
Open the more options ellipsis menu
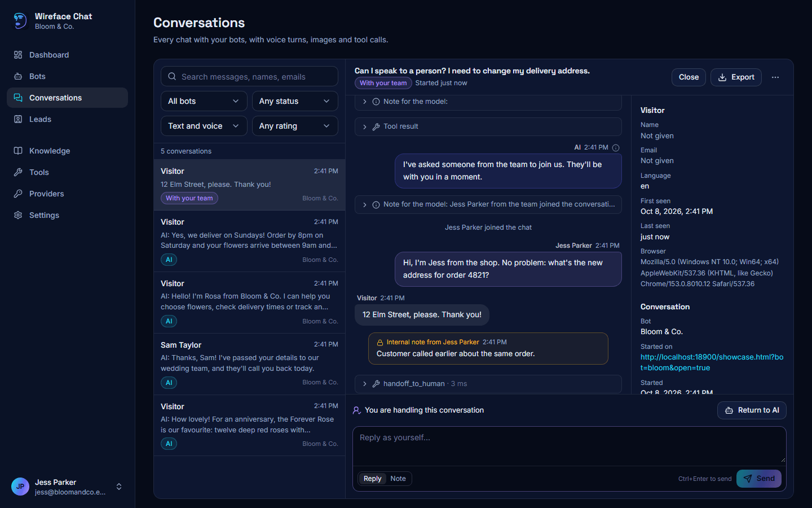(775, 77)
